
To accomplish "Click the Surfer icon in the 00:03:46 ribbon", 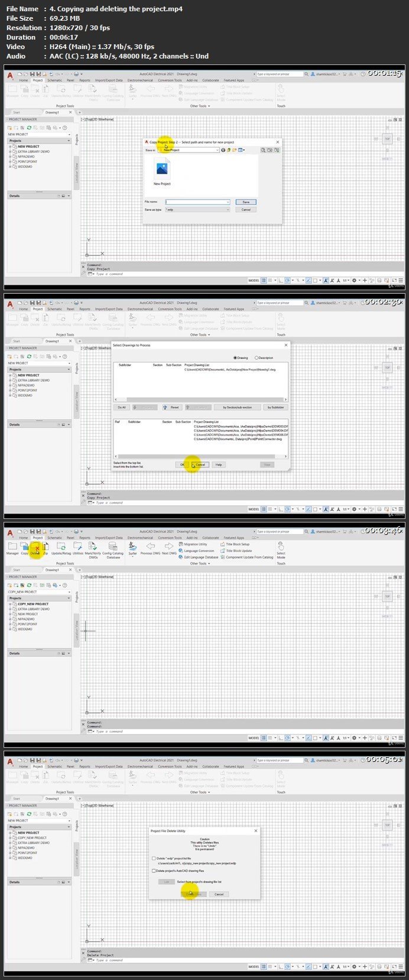I will (x=133, y=547).
